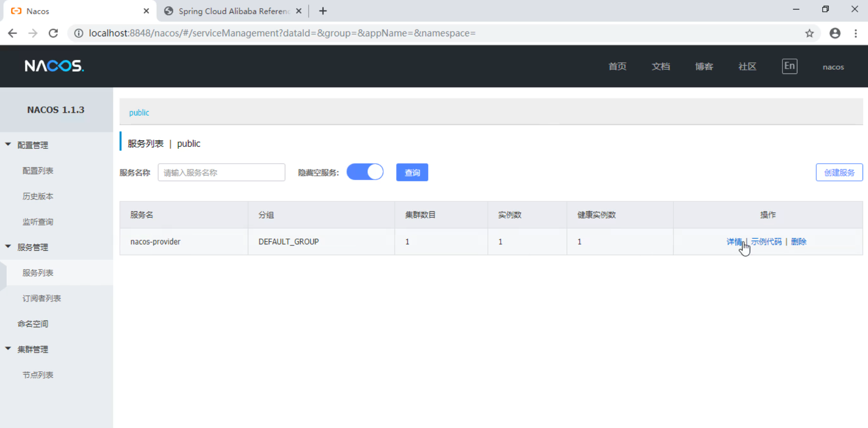The image size is (868, 428).
Task: Click the NACOS logo in header
Action: click(54, 66)
